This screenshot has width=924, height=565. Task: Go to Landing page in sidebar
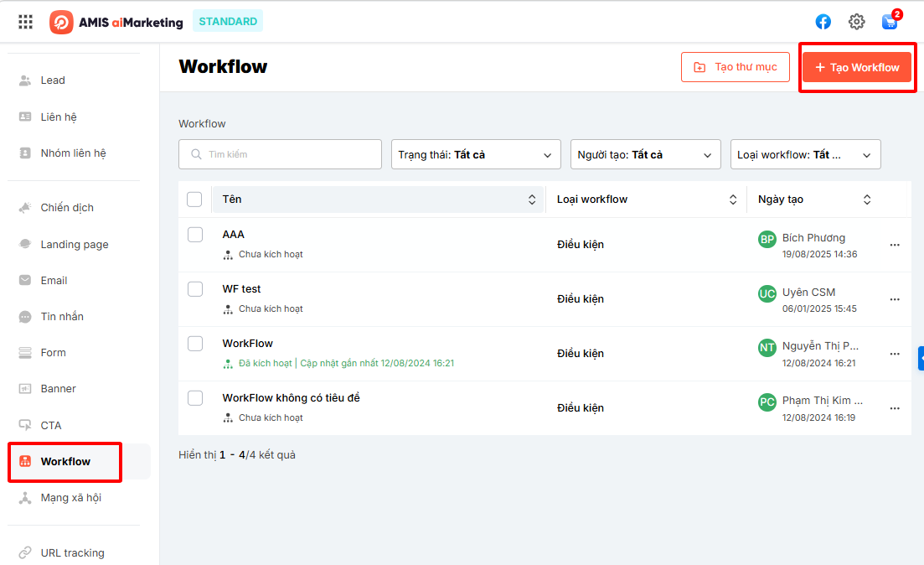(x=75, y=245)
